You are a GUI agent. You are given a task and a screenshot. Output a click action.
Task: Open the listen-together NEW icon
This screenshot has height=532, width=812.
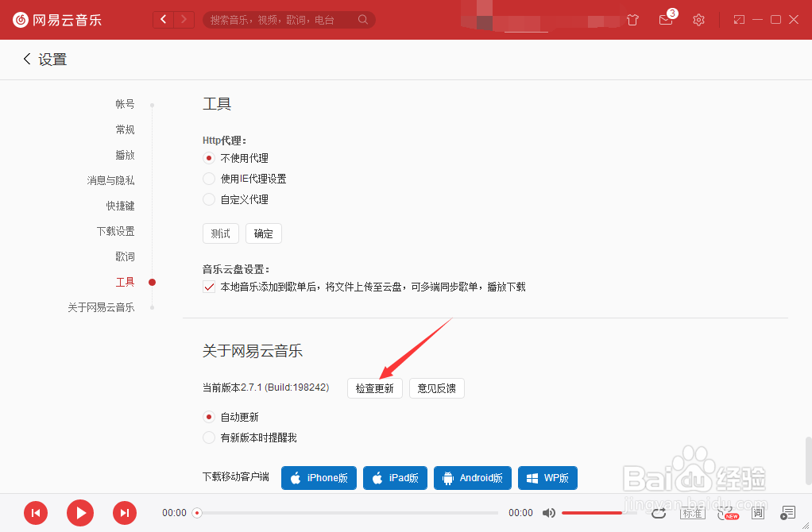pos(728,513)
